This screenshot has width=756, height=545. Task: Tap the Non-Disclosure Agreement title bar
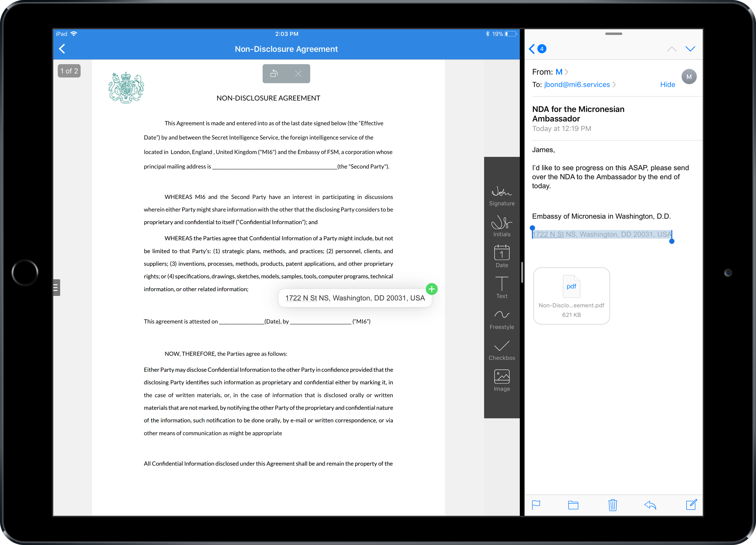pyautogui.click(x=286, y=49)
